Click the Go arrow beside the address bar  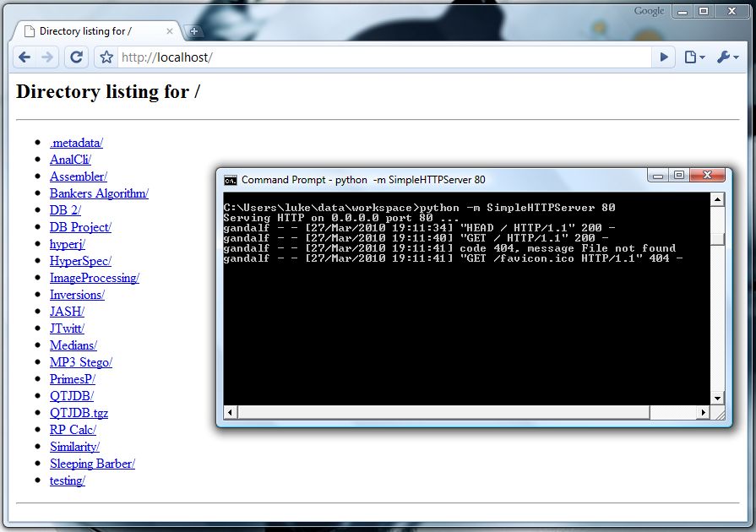click(x=664, y=57)
